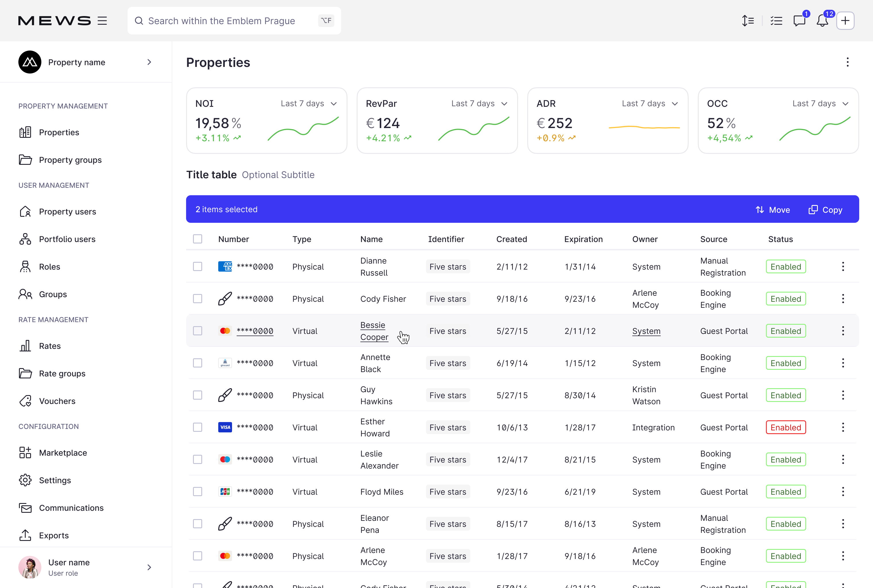The width and height of the screenshot is (873, 588).
Task: Click the Mastercard icon in Bessie Cooper row
Action: click(x=225, y=331)
